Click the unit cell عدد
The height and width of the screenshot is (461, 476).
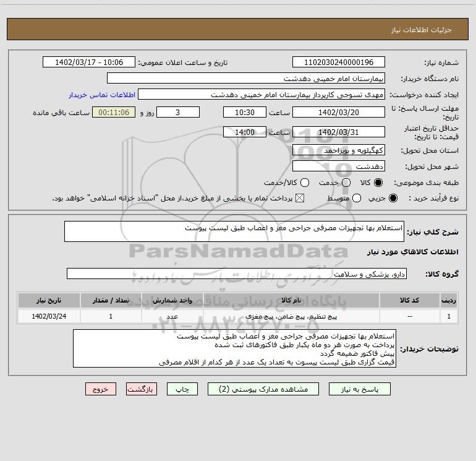(172, 316)
